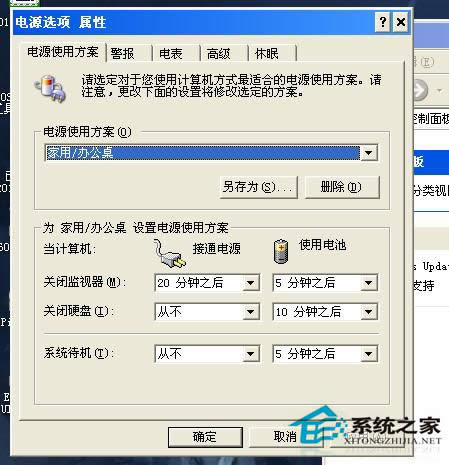Click the 删除 button
Viewport: 449px width, 465px height.
[x=342, y=187]
